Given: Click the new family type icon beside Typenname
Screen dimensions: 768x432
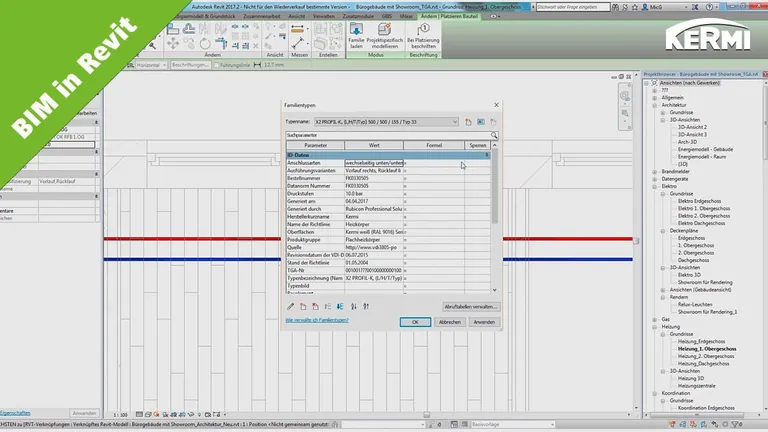Looking at the screenshot, I should coord(468,121).
